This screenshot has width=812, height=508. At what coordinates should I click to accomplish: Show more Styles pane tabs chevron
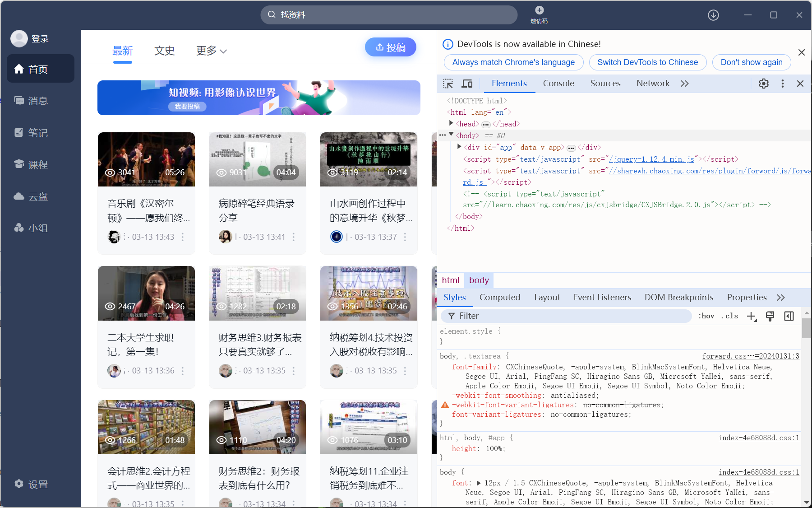[781, 298]
